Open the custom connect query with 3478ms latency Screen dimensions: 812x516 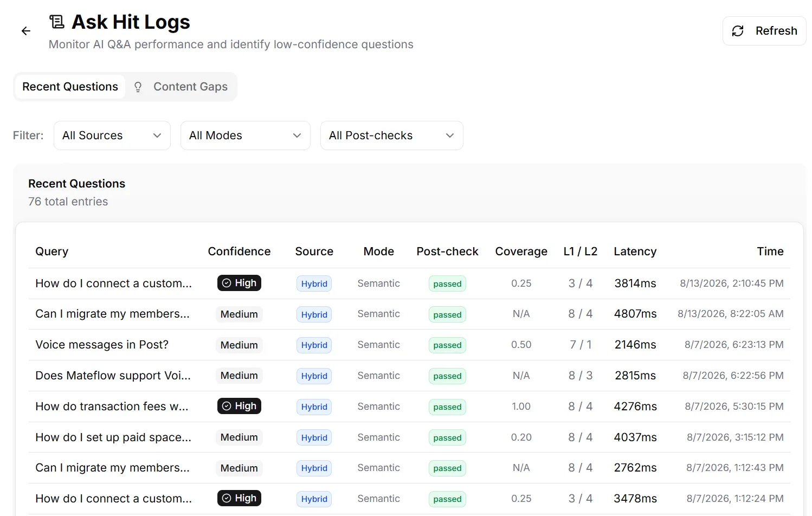coord(114,499)
